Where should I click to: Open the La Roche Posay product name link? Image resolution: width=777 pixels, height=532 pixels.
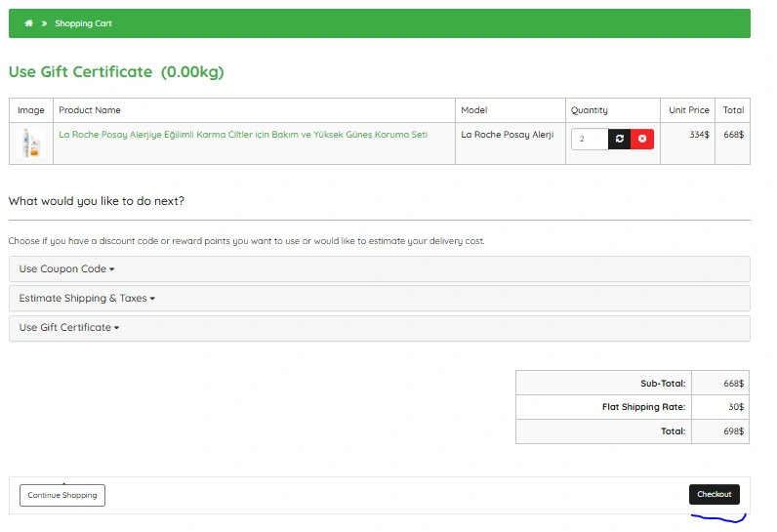[x=243, y=135]
